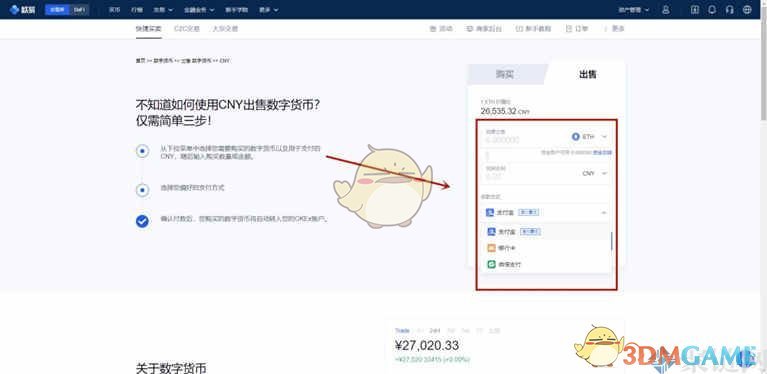
Task: Switch to the 快捷买卖 tab
Action: [149, 29]
